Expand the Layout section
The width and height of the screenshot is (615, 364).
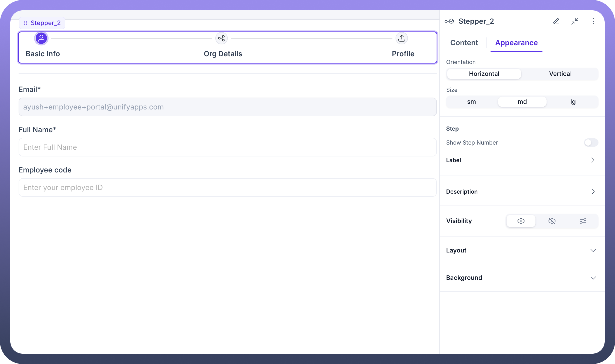(x=593, y=250)
